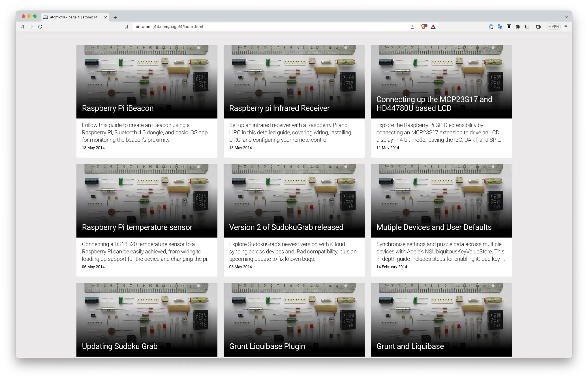Open Version 2 of SudokuGrab released post

(286, 227)
